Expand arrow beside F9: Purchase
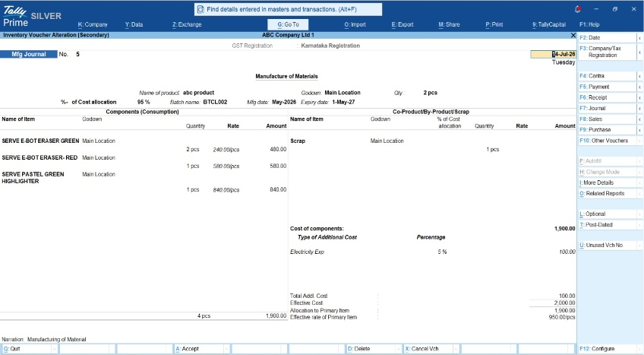The image size is (644, 355). coord(640,130)
